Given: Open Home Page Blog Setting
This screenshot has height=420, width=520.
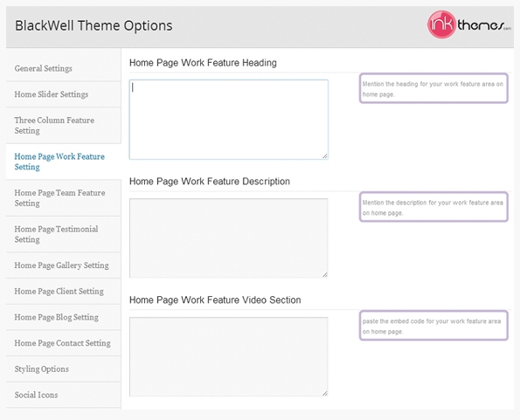Looking at the screenshot, I should pos(63,317).
